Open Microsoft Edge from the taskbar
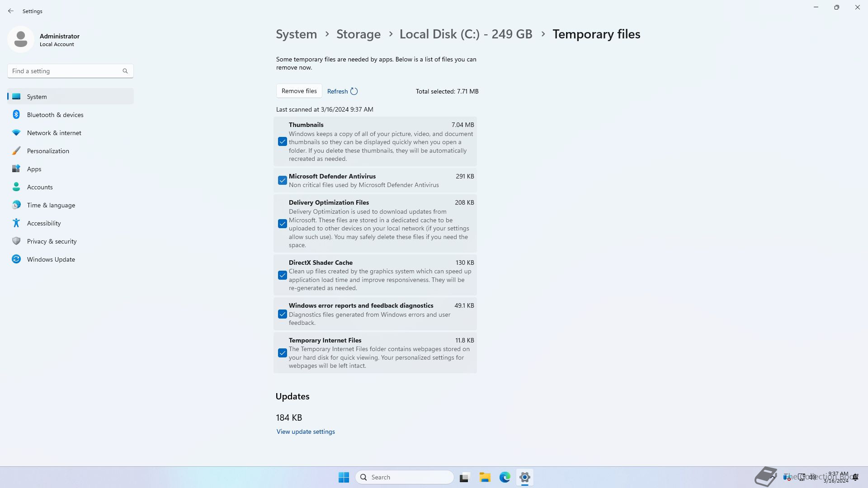The image size is (868, 488). click(x=505, y=477)
